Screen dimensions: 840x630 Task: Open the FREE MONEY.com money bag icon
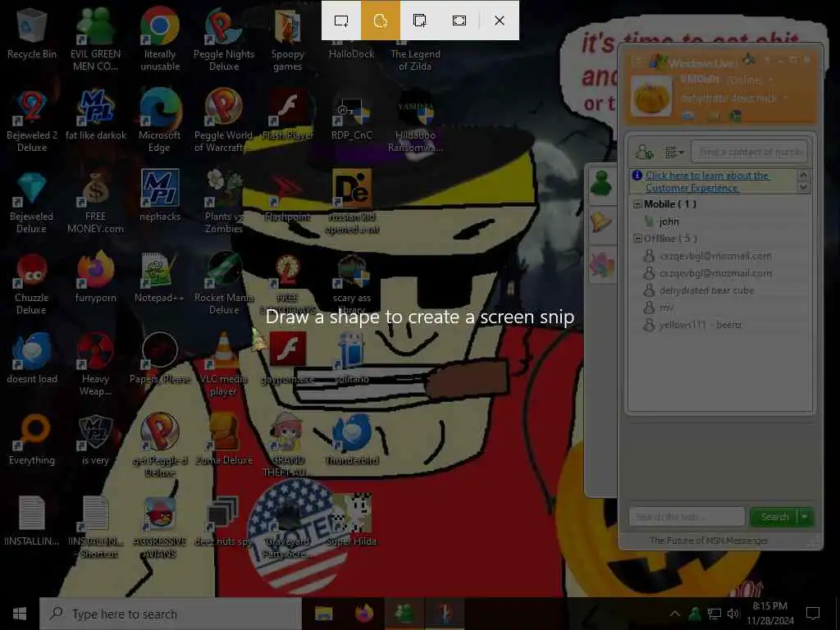point(95,203)
